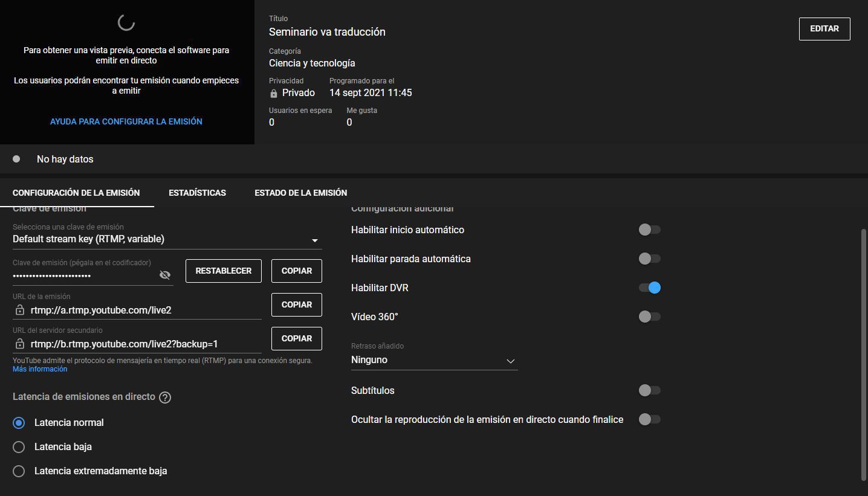Select the Latencia baja radio option
The height and width of the screenshot is (496, 868).
(x=19, y=447)
